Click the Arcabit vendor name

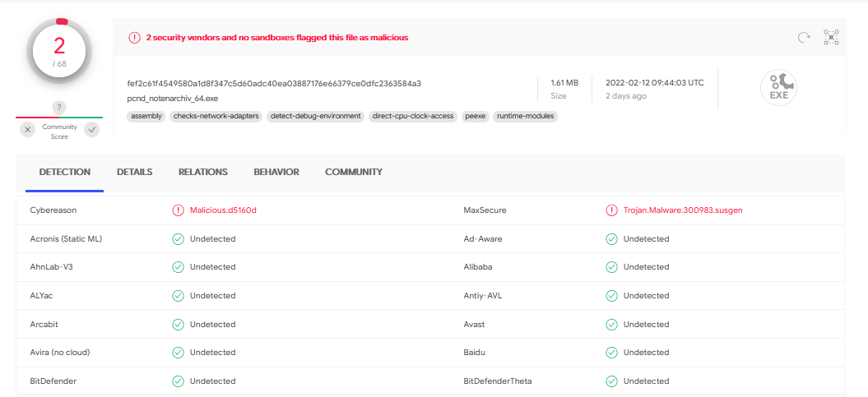pyautogui.click(x=44, y=324)
